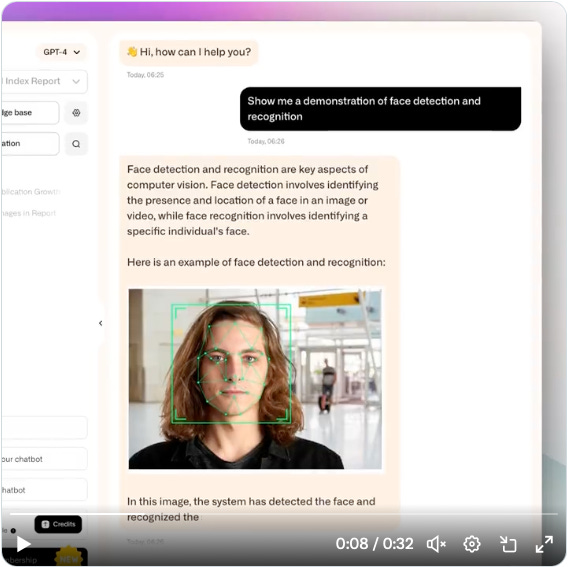
Task: Open the face detection example image
Action: (255, 379)
